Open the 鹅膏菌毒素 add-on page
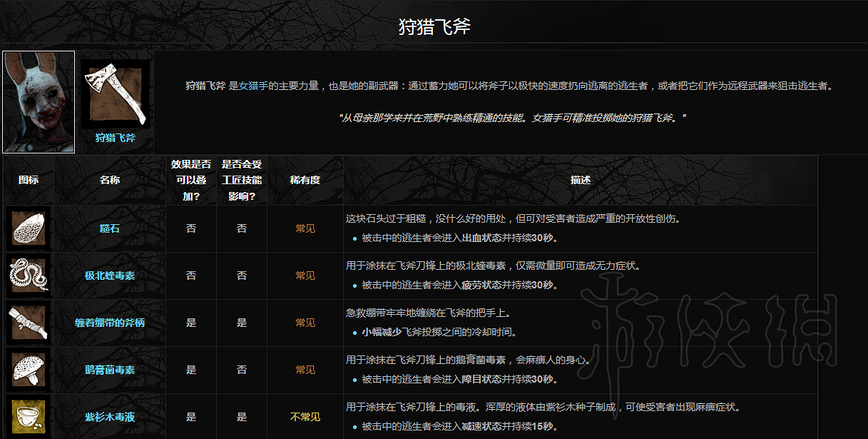This screenshot has height=439, width=868. click(108, 370)
